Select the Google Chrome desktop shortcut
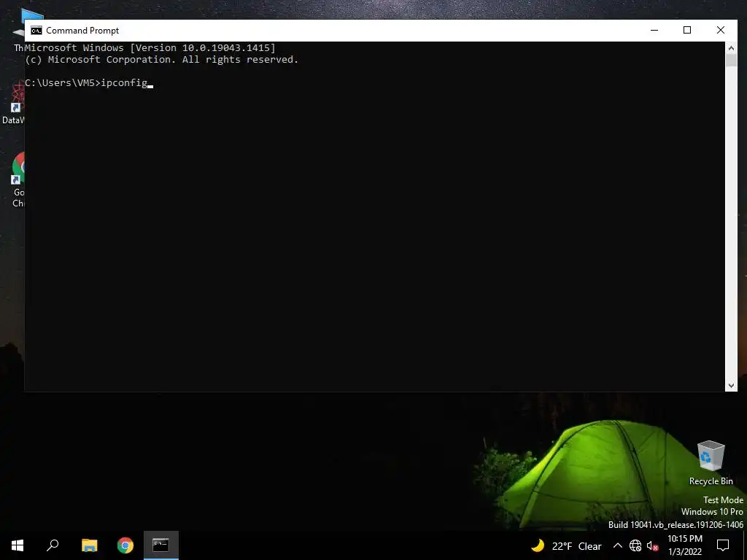The height and width of the screenshot is (560, 747). coord(18,180)
